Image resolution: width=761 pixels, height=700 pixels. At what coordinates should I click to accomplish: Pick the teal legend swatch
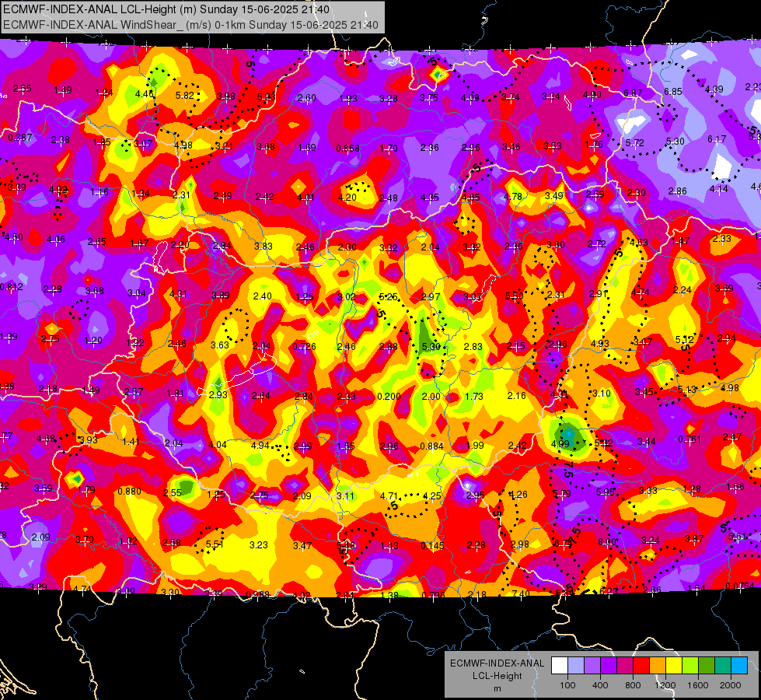point(723,666)
